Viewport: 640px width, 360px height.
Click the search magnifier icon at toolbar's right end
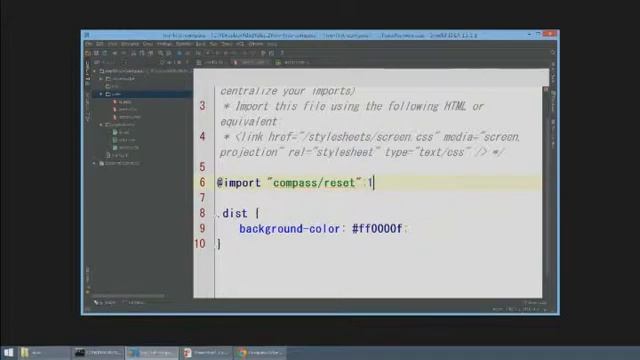point(553,53)
